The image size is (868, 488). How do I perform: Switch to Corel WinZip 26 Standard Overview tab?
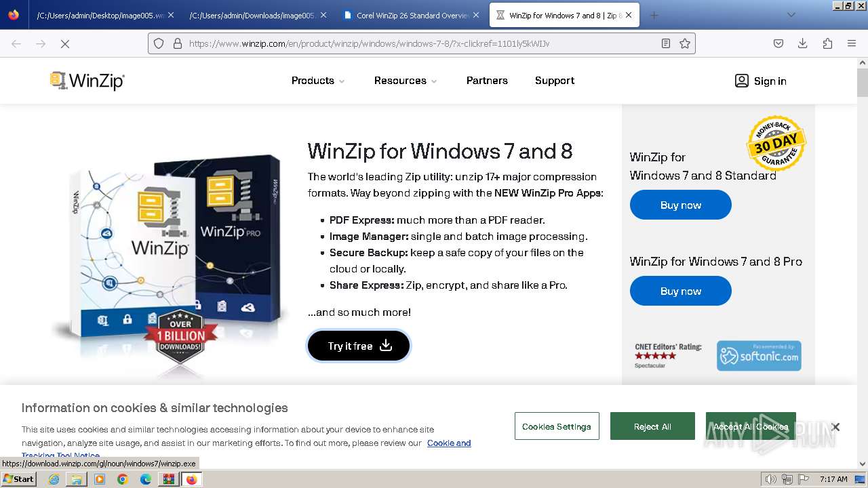point(412,15)
